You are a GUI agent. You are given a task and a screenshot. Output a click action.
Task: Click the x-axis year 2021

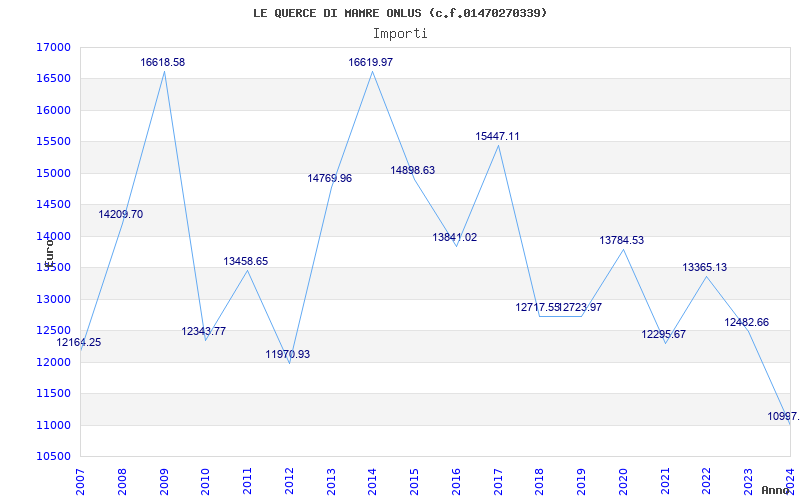pos(665,482)
